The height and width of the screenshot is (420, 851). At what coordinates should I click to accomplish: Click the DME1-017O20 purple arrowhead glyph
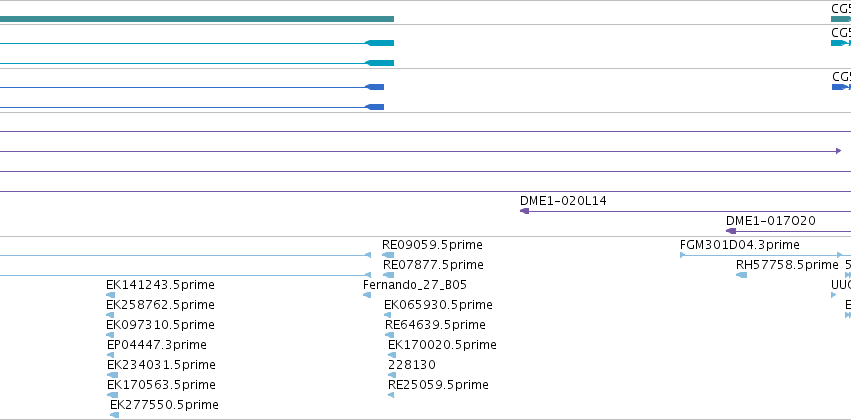731,231
